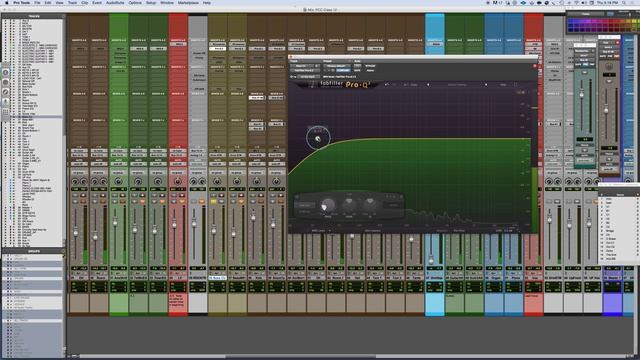Click the Pro-Q 2 Q knob

[x=370, y=204]
